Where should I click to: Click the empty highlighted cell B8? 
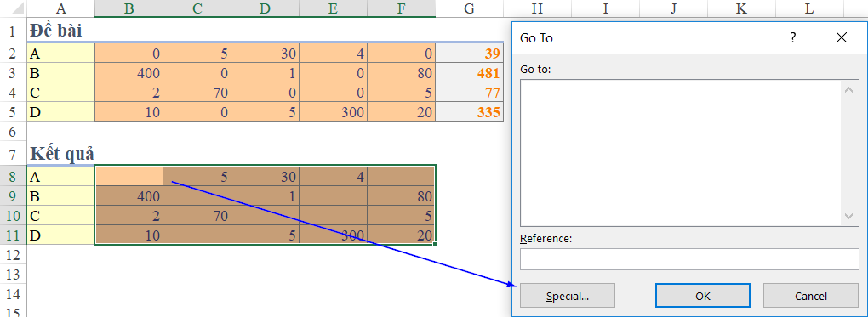point(129,177)
